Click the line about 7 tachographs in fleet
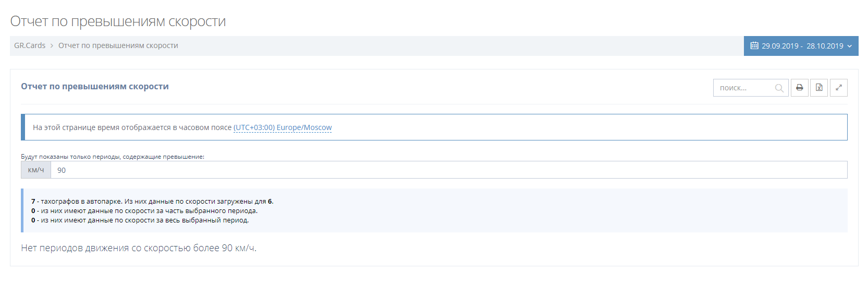The width and height of the screenshot is (868, 282). coord(152,202)
